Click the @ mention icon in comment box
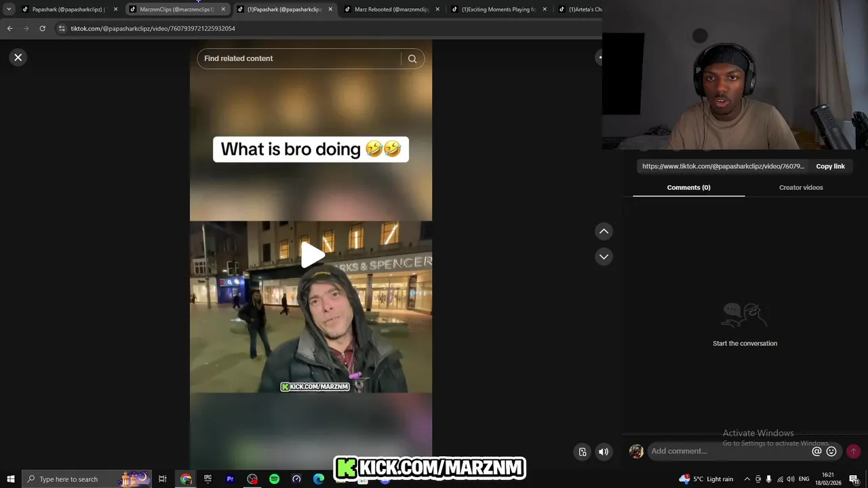Viewport: 868px width, 488px height. coord(816,451)
